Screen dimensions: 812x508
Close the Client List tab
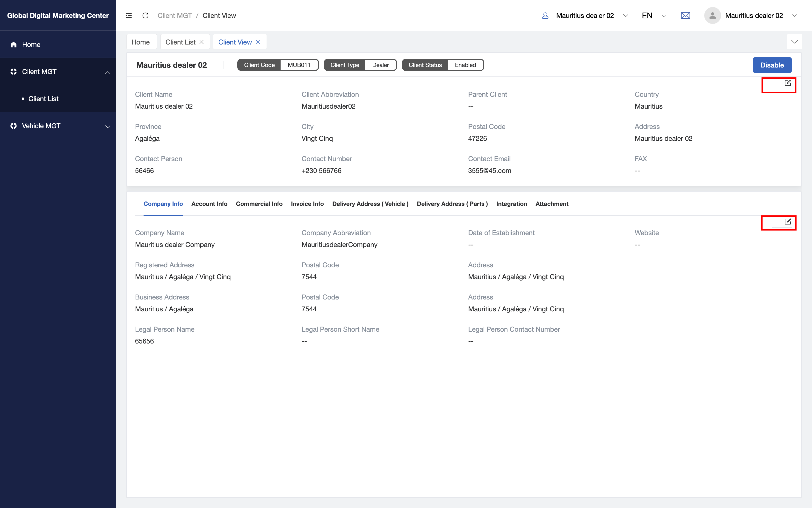coord(201,42)
